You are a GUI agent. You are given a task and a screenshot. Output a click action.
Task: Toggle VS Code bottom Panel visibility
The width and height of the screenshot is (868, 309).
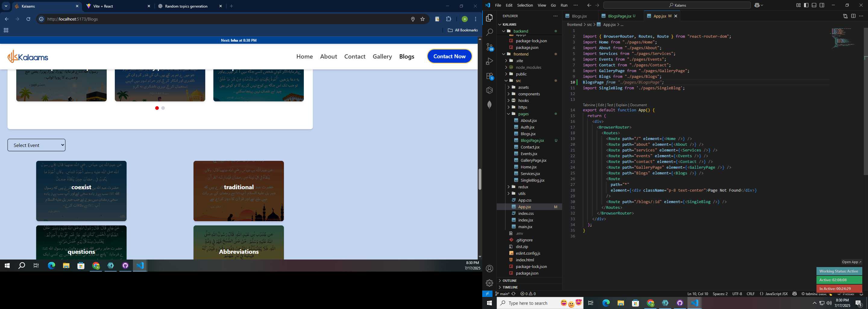tap(814, 5)
